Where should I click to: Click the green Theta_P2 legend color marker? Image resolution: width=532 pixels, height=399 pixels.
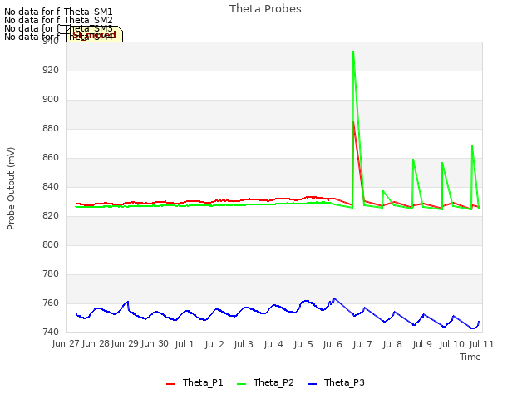click(241, 384)
